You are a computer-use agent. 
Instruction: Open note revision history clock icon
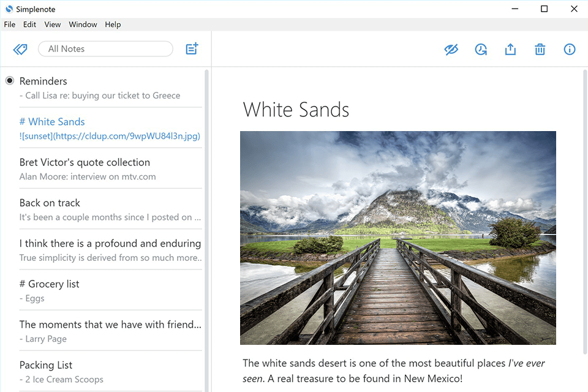[x=481, y=49]
